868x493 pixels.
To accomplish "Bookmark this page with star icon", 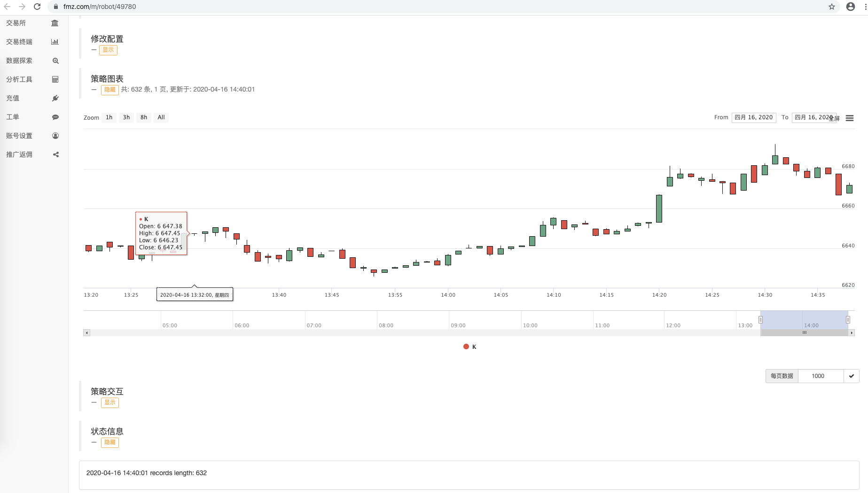I will (x=832, y=7).
